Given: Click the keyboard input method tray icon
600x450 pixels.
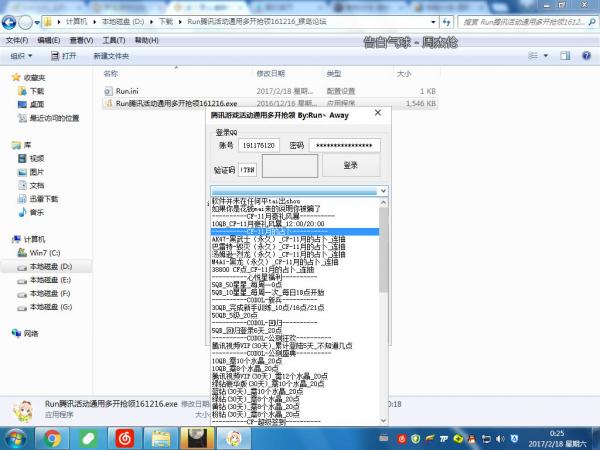Looking at the screenshot, I should click(384, 439).
